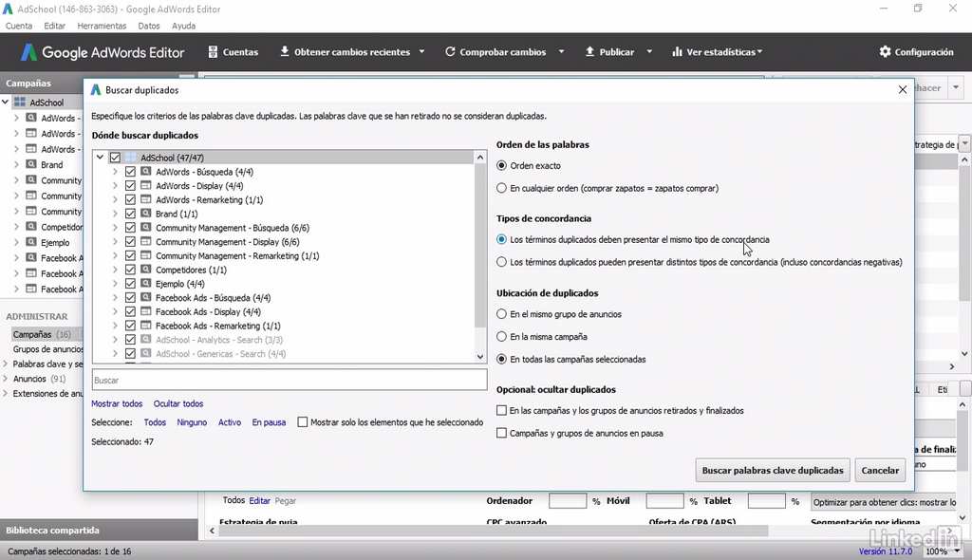This screenshot has height=560, width=972.
Task: Click Brand campaign icon in sidebar
Action: (x=31, y=164)
